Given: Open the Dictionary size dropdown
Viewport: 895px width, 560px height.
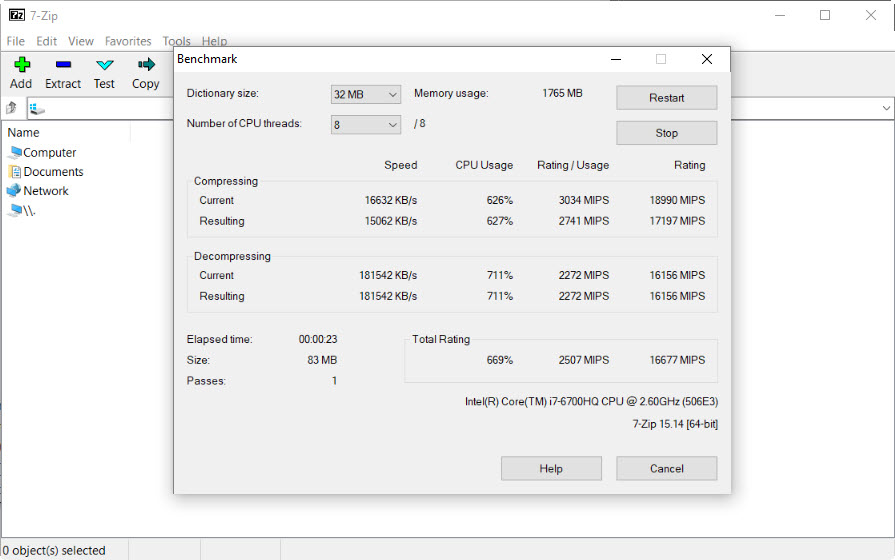Looking at the screenshot, I should [365, 94].
